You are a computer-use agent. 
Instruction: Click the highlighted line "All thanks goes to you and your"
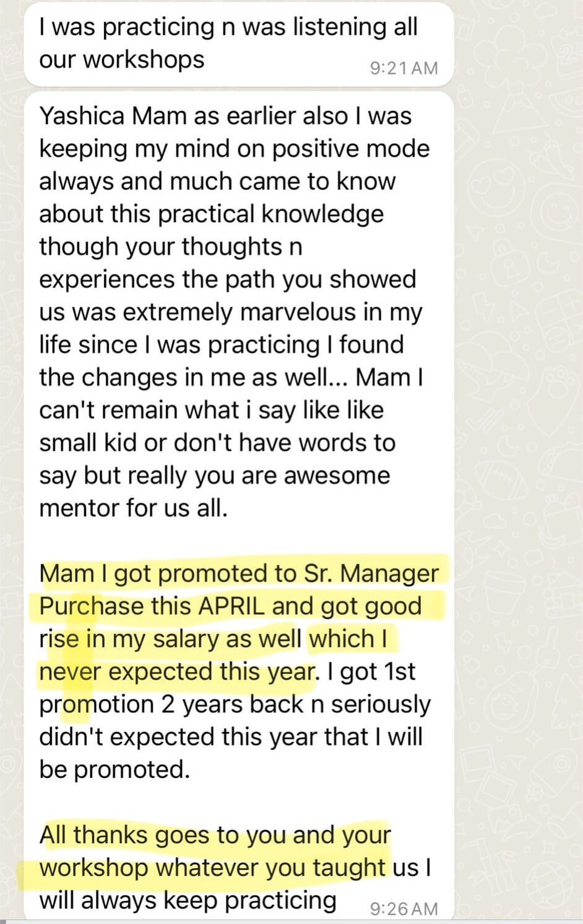point(215,835)
